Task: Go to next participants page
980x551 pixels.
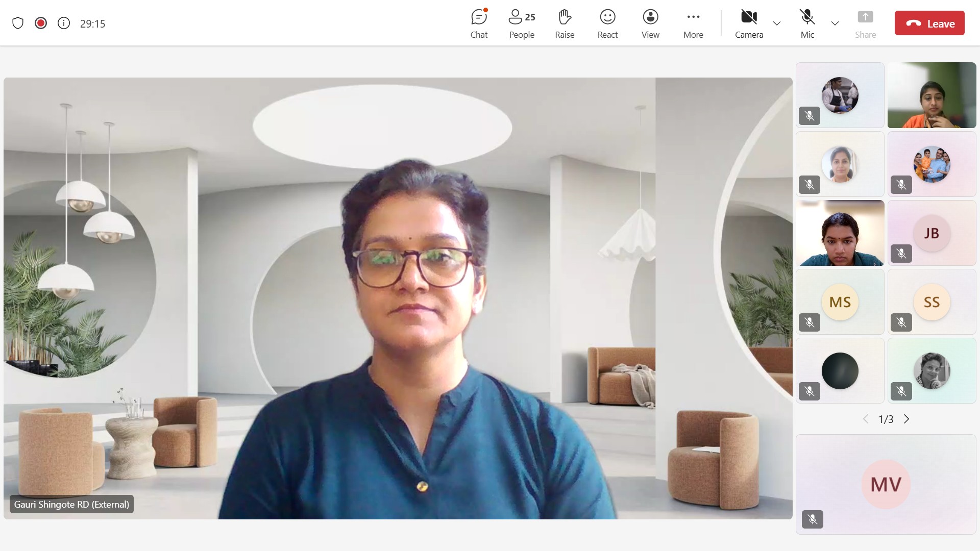Action: point(906,419)
